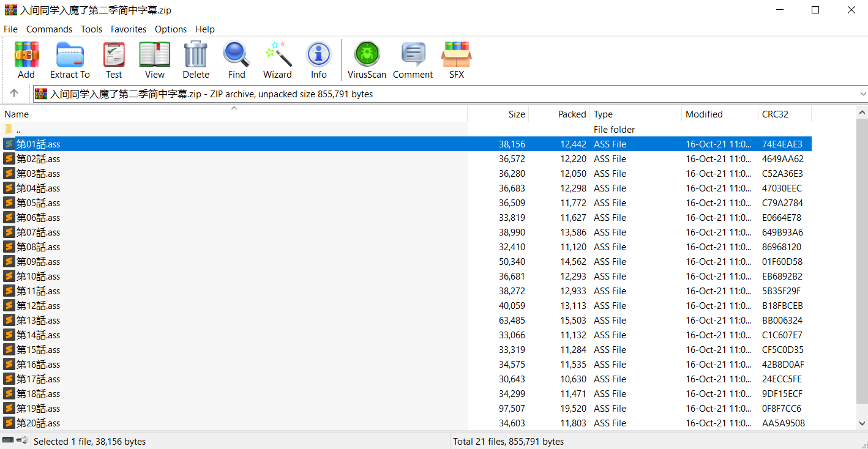Open the File menu
868x449 pixels.
point(11,29)
